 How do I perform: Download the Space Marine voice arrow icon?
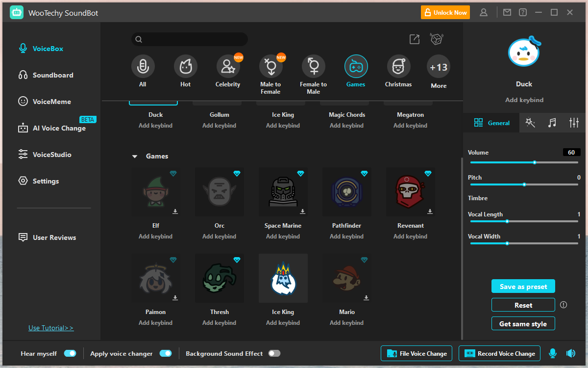[302, 211]
